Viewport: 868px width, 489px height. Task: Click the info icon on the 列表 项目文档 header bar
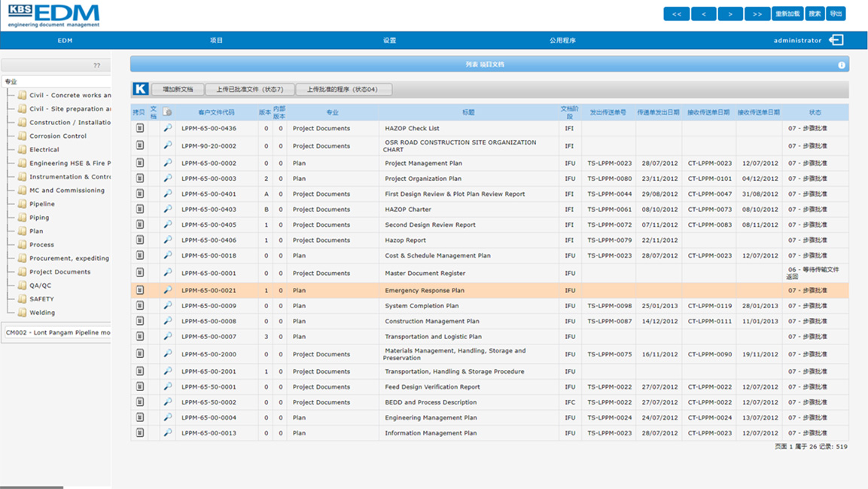841,65
